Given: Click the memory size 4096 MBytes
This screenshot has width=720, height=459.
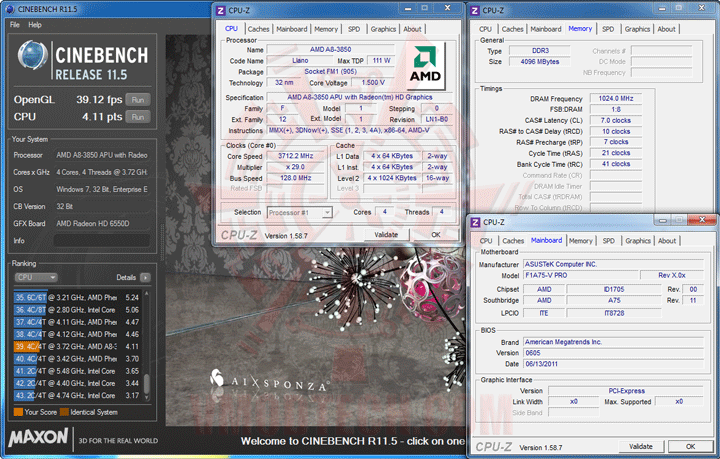Looking at the screenshot, I should tap(540, 62).
